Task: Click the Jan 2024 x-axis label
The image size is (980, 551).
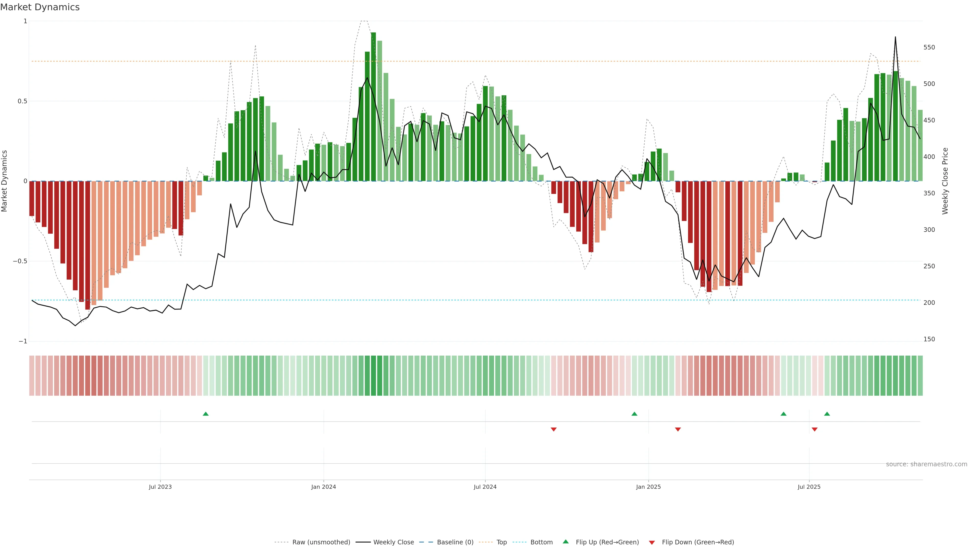Action: tap(323, 487)
